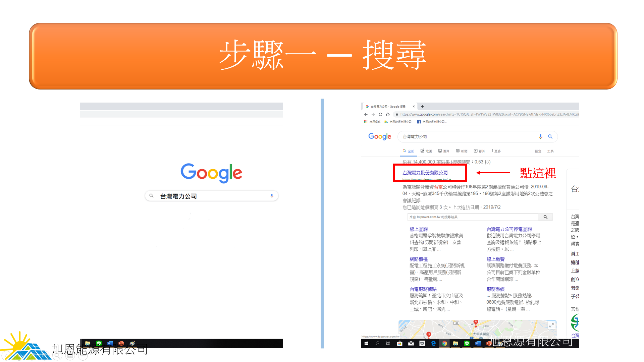
Task: Open the 台電服務據點 sitelink
Action: (423, 289)
